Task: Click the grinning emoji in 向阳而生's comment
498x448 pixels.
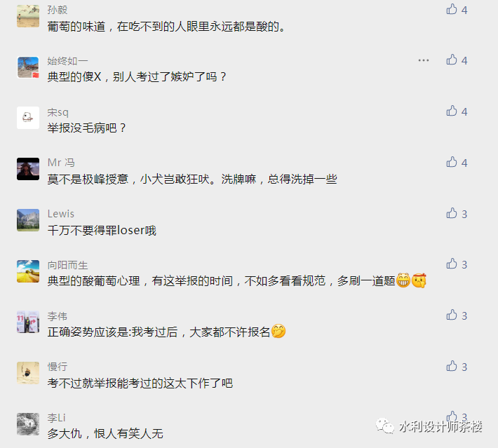Action: pos(403,280)
